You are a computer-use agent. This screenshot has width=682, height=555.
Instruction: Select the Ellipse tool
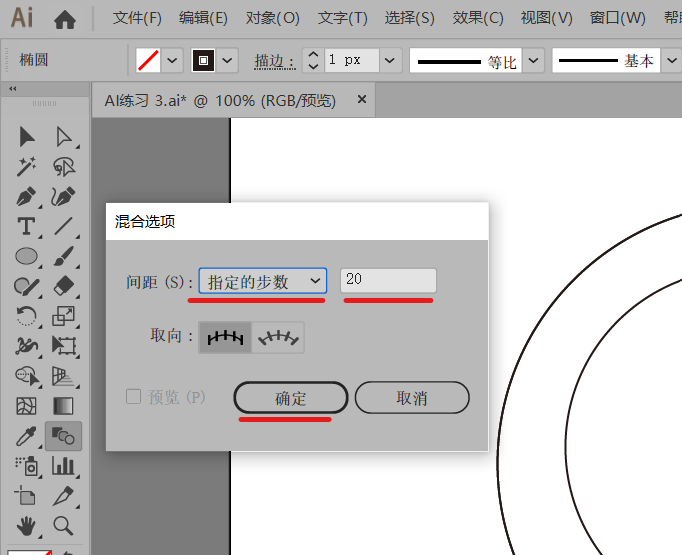[x=27, y=256]
